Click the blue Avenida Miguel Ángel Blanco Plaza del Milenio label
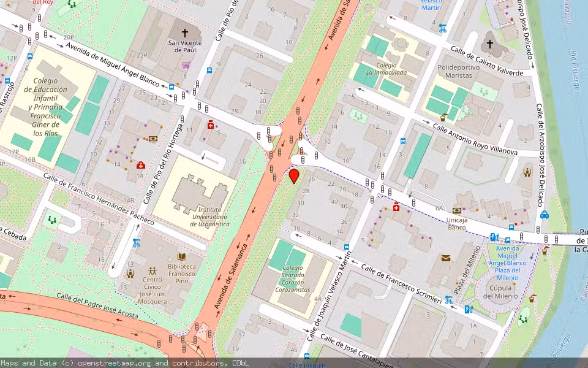 click(507, 263)
